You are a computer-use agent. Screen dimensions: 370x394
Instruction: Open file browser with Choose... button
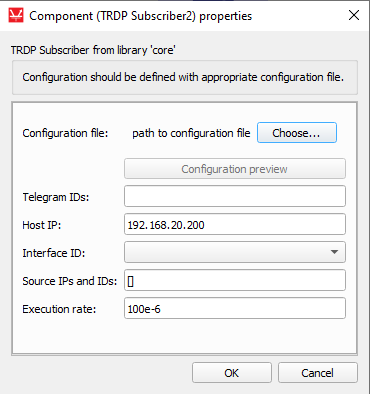click(x=297, y=133)
